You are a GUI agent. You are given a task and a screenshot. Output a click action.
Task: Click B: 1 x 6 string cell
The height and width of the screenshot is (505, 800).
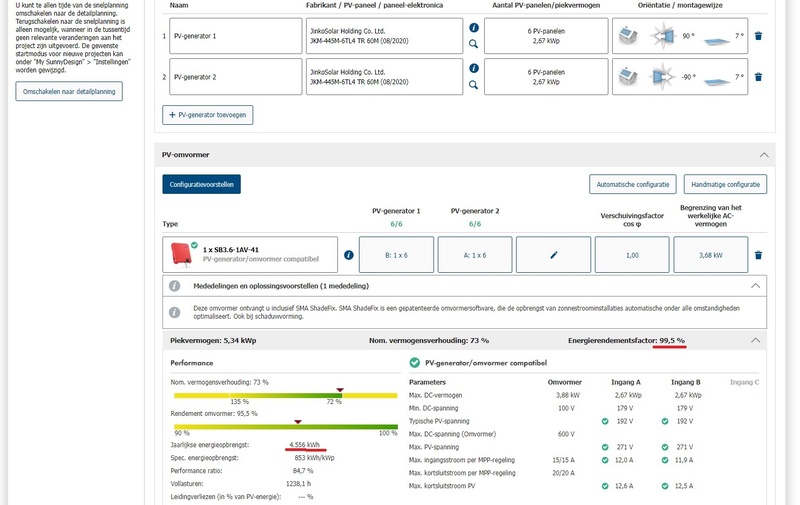point(396,255)
